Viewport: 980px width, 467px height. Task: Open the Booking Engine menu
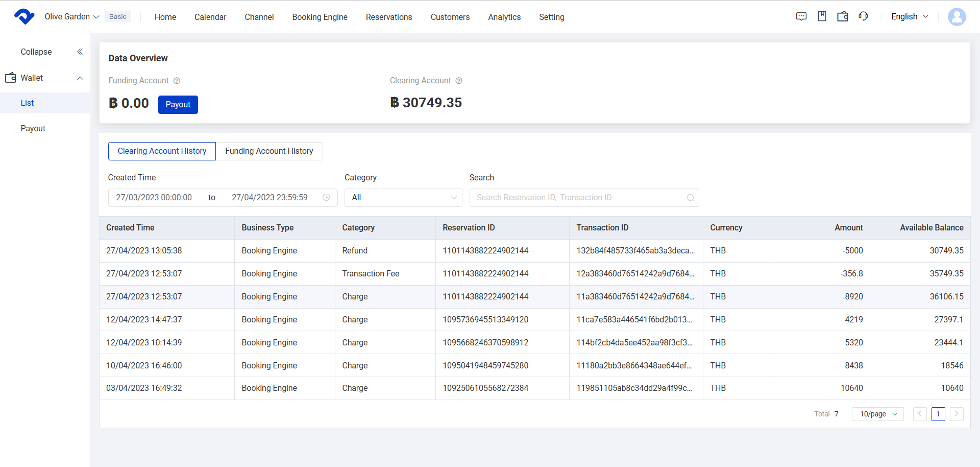point(320,17)
